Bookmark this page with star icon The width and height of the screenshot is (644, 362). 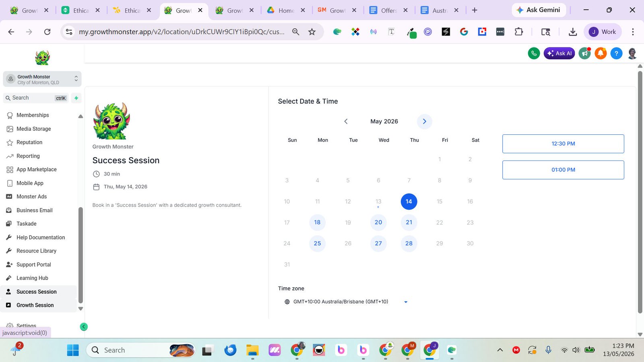click(312, 32)
